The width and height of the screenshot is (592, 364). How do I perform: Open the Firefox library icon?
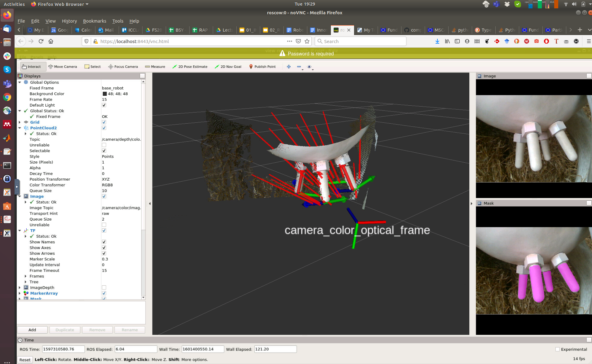point(447,41)
